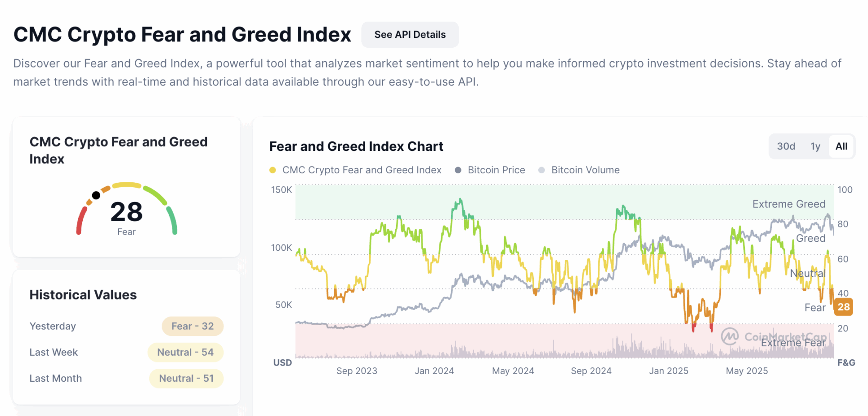Click the Yesterday Fear - 32 badge

[192, 326]
